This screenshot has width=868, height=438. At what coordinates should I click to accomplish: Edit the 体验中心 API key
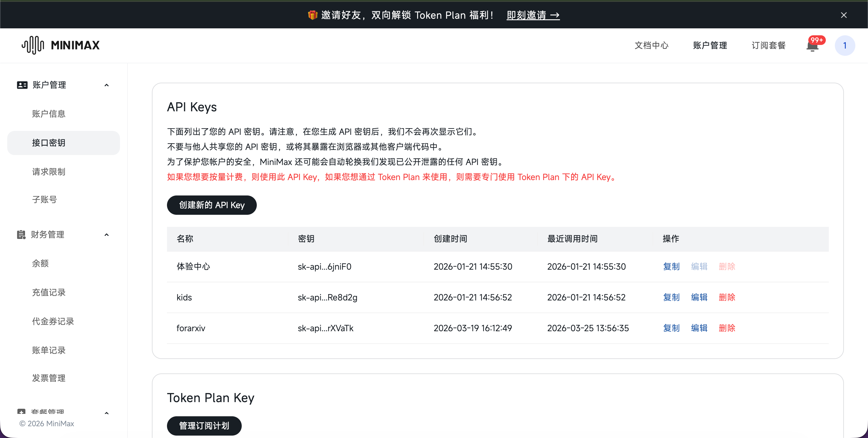coord(699,267)
